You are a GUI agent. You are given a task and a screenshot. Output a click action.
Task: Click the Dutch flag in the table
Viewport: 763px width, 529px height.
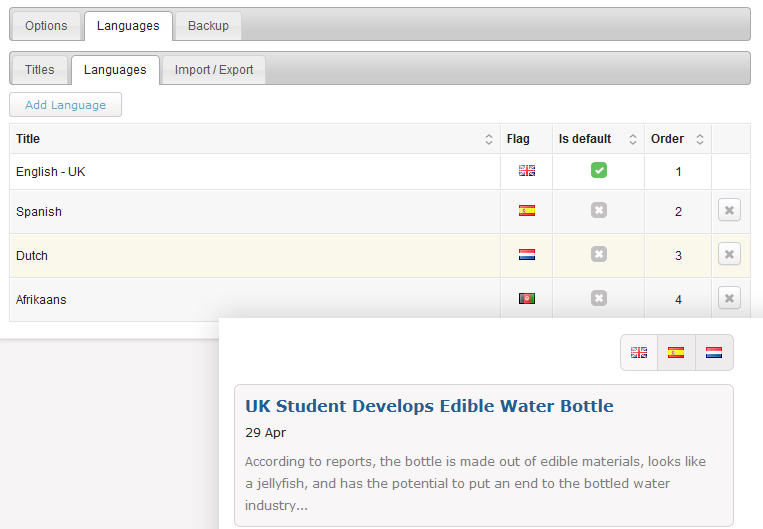527,255
